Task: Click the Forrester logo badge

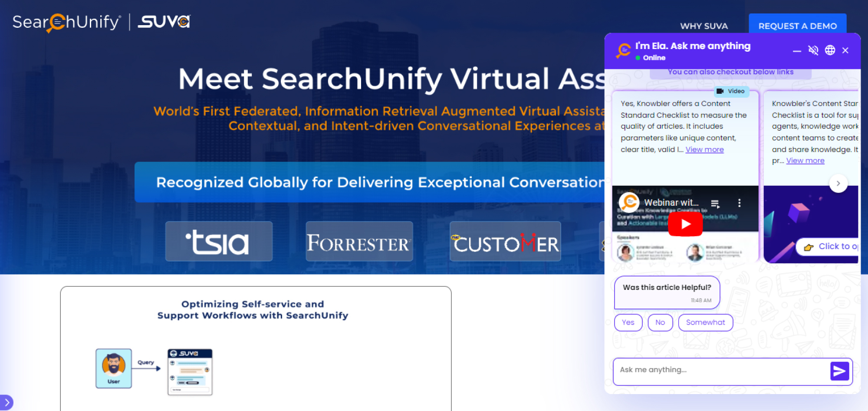Action: coord(359,241)
